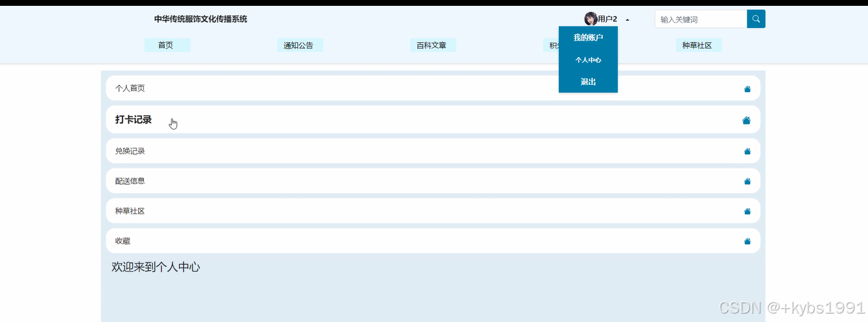
Task: Choose 退出 to log out
Action: (x=588, y=82)
